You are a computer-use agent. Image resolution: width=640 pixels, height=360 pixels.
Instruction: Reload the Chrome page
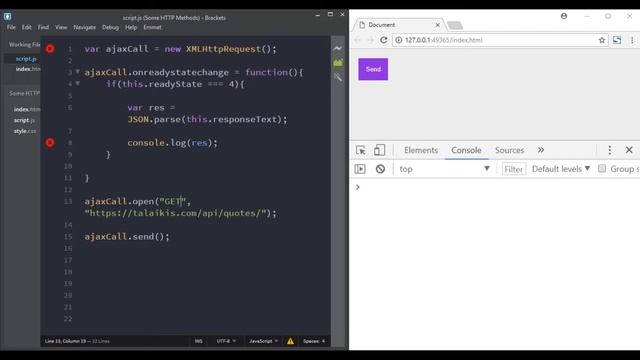click(x=384, y=40)
